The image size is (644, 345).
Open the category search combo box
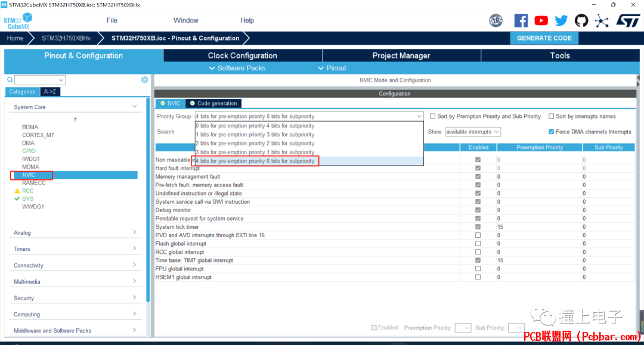pos(40,80)
